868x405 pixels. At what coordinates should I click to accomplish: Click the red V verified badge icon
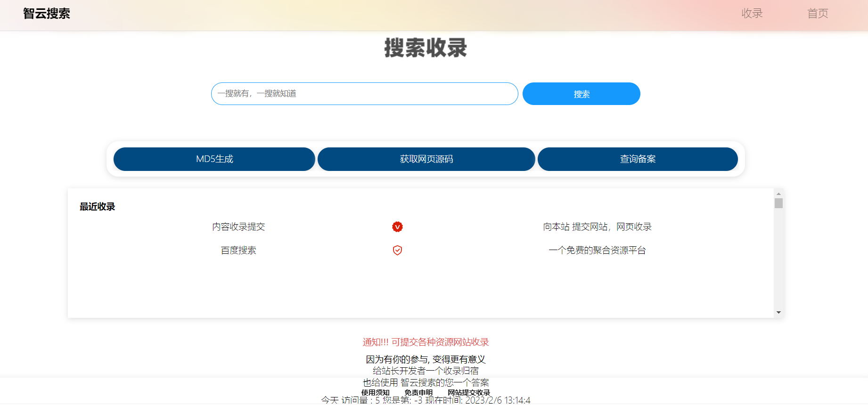click(x=397, y=227)
